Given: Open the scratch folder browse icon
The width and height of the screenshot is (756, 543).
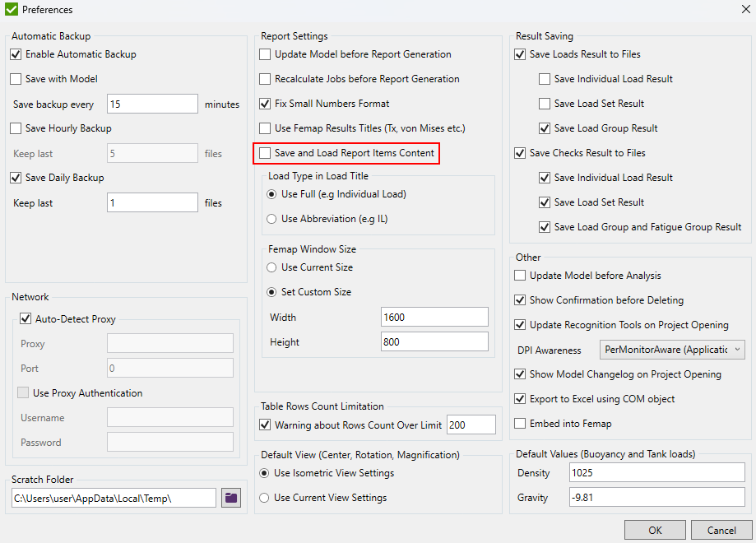Looking at the screenshot, I should [230, 498].
